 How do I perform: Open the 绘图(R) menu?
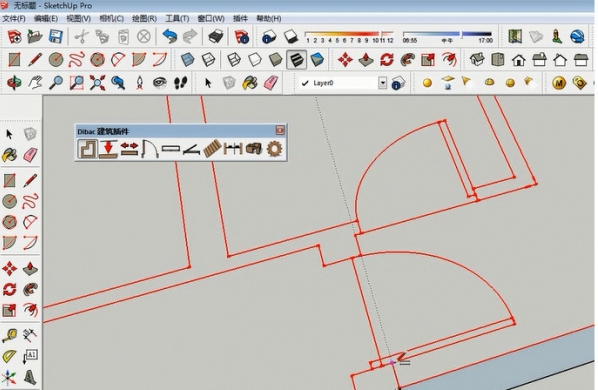pos(144,18)
